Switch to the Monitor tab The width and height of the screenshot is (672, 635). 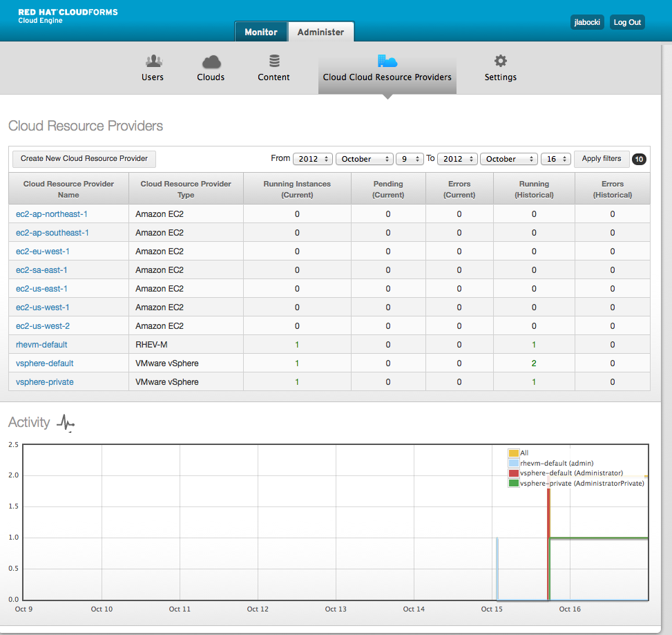pos(260,32)
